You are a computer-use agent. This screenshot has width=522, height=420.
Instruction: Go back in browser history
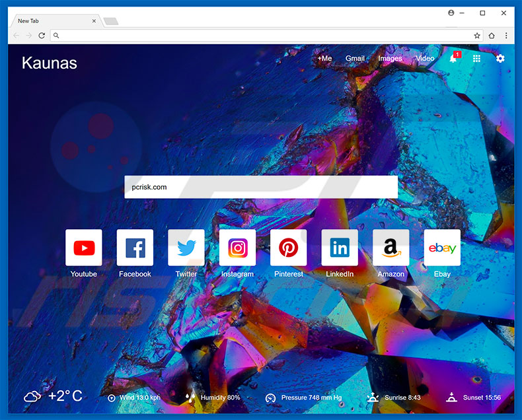click(16, 36)
